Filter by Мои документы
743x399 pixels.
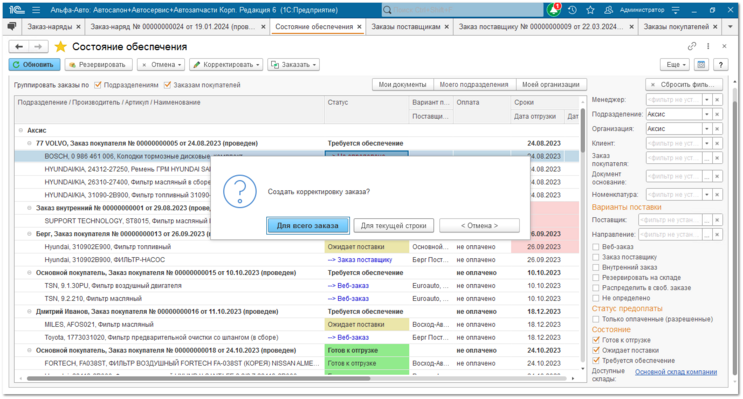coord(402,85)
